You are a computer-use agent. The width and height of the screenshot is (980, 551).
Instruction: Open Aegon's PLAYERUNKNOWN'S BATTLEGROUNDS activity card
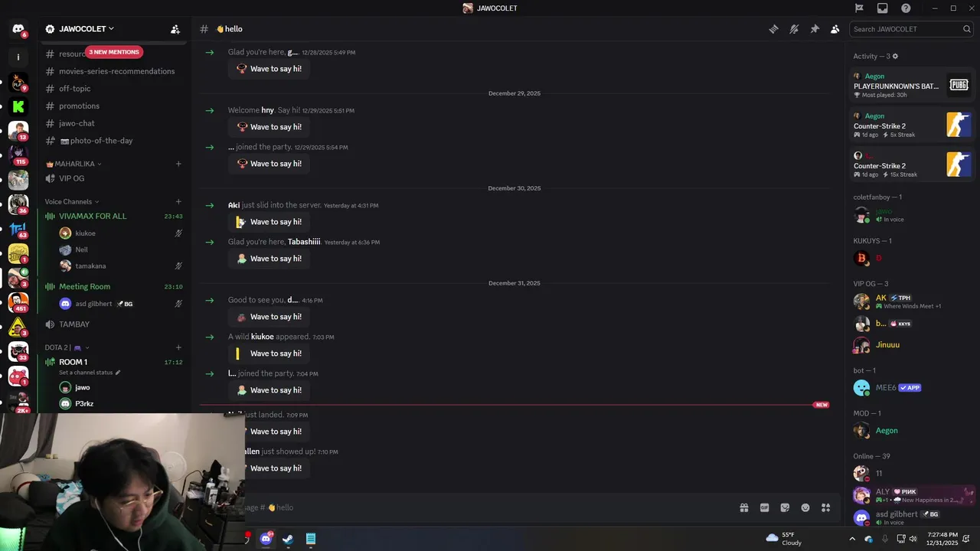pyautogui.click(x=913, y=85)
